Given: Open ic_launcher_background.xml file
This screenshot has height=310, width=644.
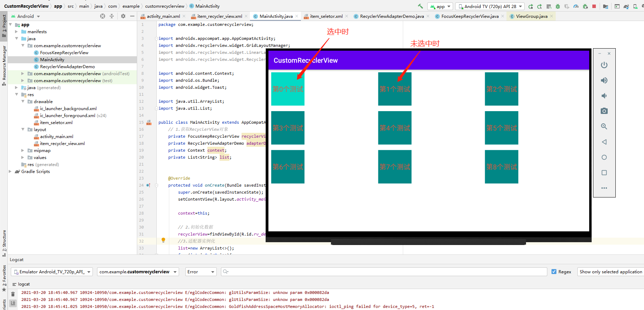Looking at the screenshot, I should pyautogui.click(x=68, y=109).
